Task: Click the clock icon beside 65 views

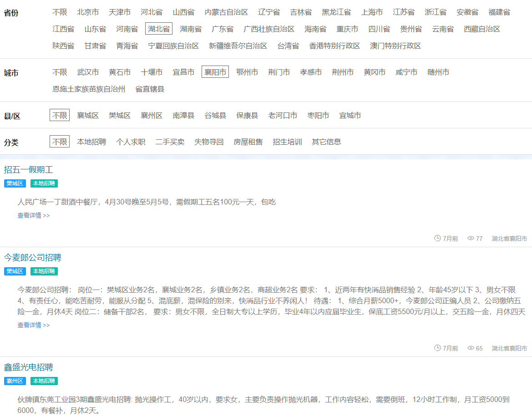Action: pos(438,348)
